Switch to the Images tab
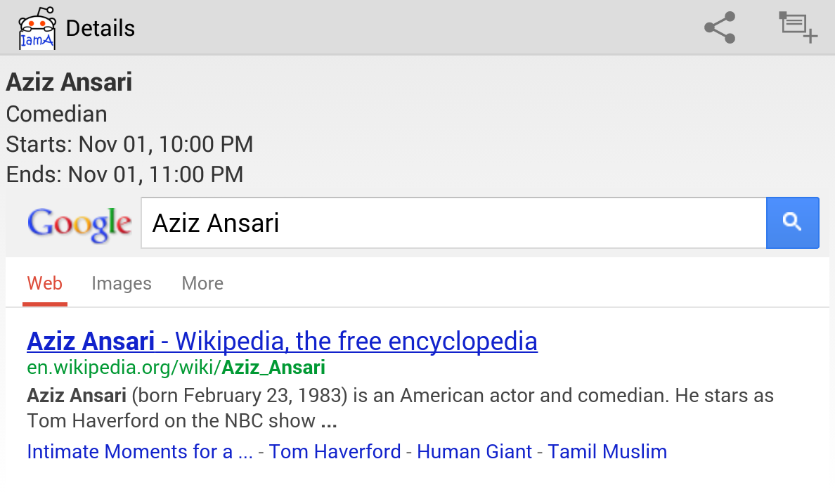 coord(122,283)
